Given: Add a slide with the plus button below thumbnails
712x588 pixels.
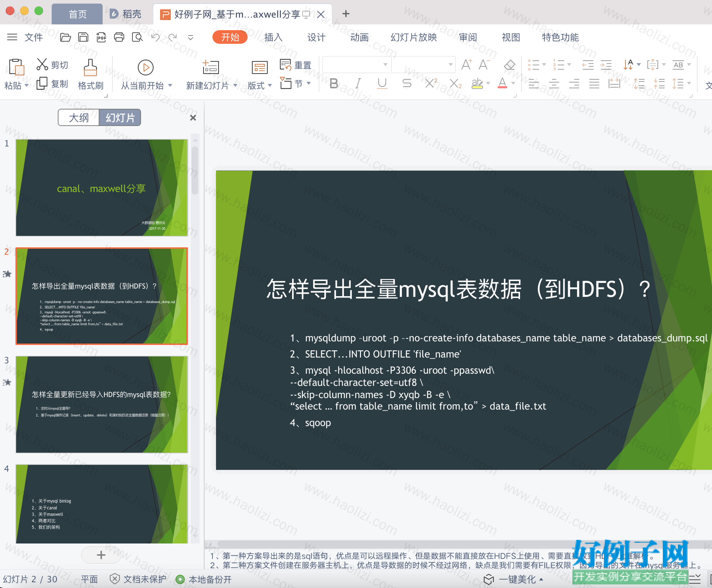Looking at the screenshot, I should 101,555.
